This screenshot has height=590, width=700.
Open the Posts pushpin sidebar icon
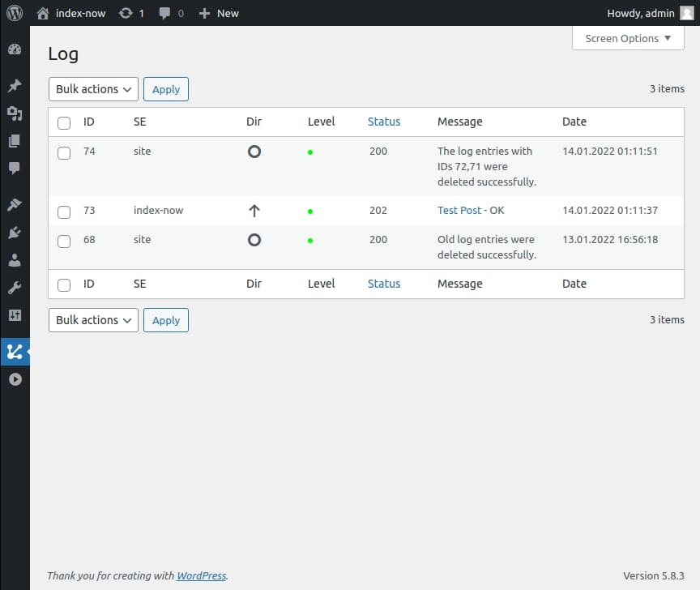(x=15, y=85)
